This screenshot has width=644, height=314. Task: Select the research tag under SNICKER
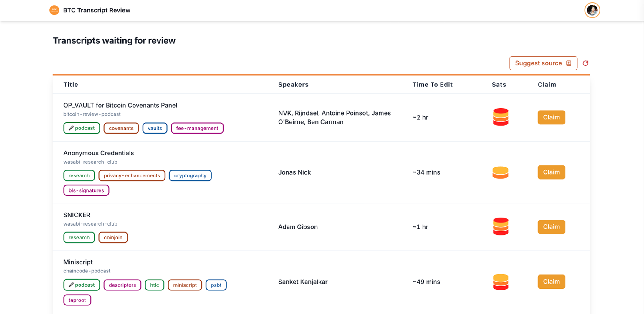(79, 237)
